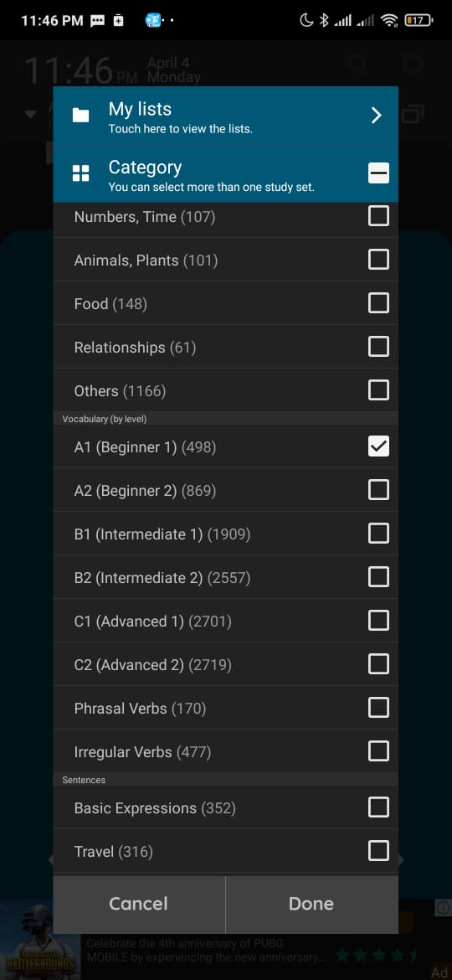Uncheck the A1 (Beginner 1) checkbox
Image resolution: width=452 pixels, height=980 pixels.
pyautogui.click(x=378, y=446)
